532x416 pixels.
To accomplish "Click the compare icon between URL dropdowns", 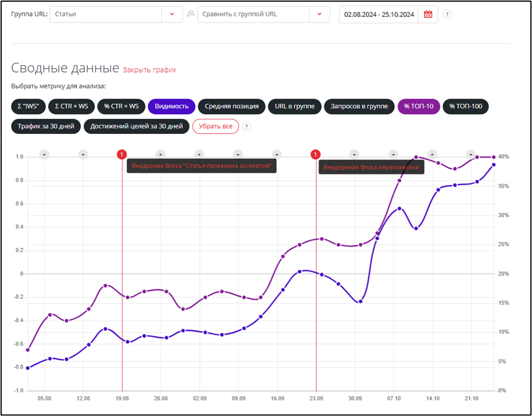I will 191,15.
